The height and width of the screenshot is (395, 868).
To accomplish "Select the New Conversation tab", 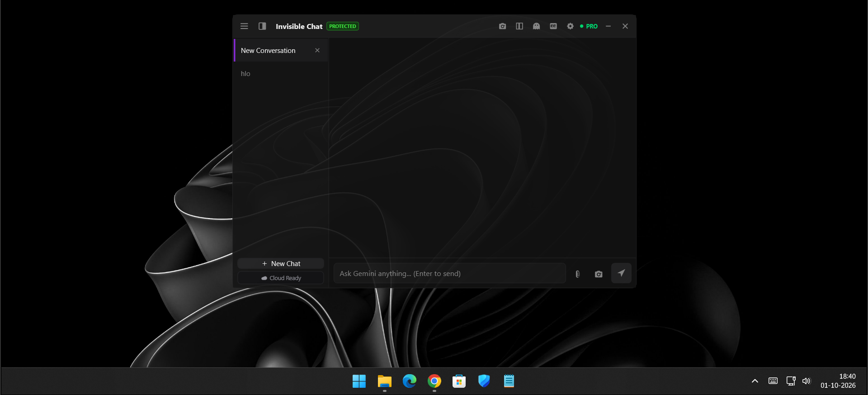I will click(x=281, y=50).
